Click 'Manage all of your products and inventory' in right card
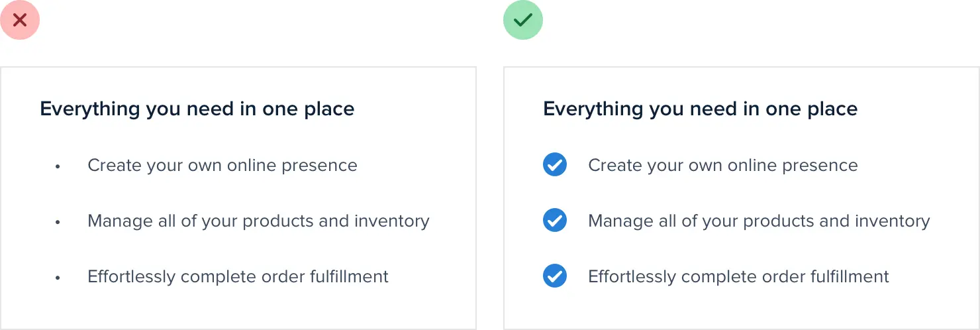Screen dimensions: 980x330 (x=759, y=221)
